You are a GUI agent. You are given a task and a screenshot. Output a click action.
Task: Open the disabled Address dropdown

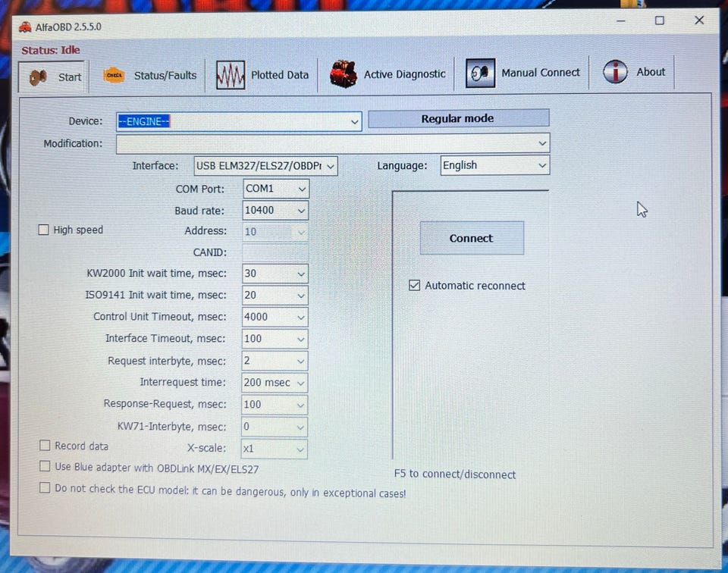click(x=301, y=232)
